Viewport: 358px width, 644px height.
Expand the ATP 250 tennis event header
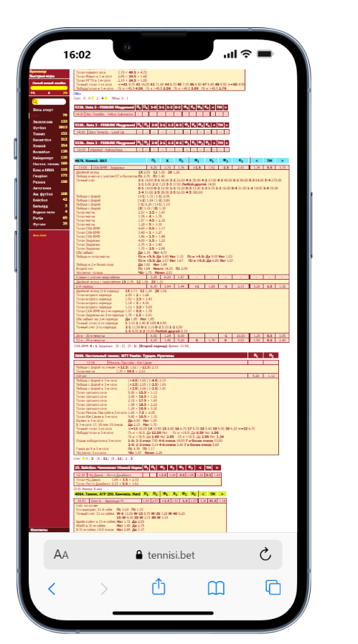tap(108, 493)
